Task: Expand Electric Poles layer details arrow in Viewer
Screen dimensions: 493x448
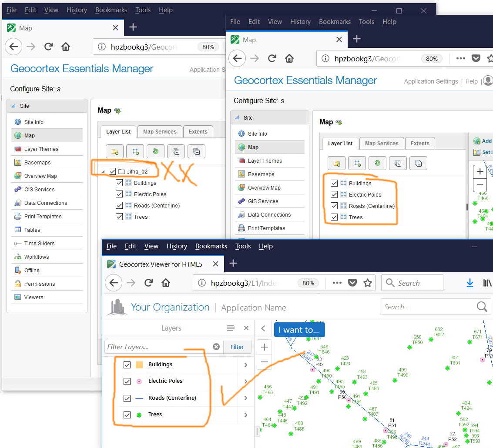Action: pyautogui.click(x=246, y=381)
